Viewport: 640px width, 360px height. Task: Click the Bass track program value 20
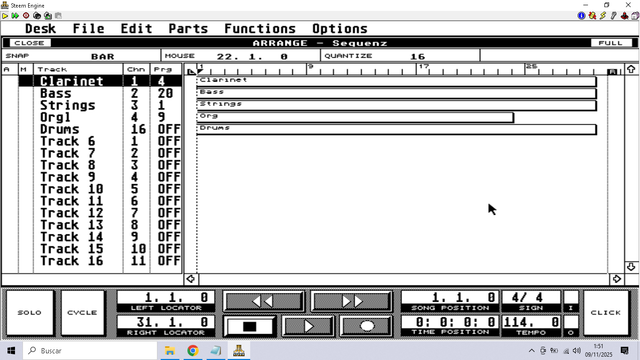coord(165,93)
